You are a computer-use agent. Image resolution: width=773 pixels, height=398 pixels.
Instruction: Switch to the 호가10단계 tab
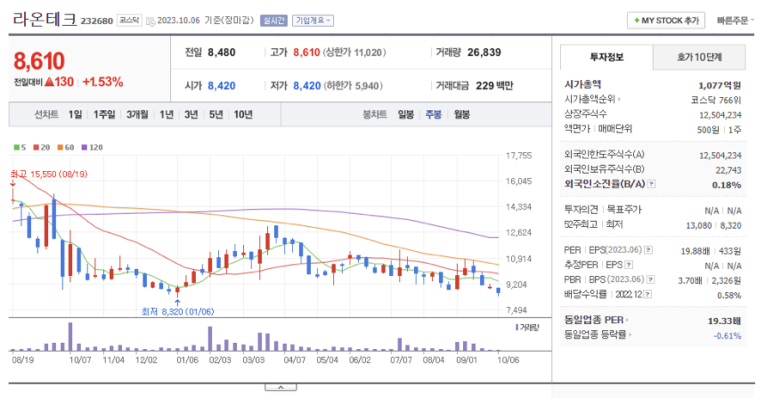(699, 57)
